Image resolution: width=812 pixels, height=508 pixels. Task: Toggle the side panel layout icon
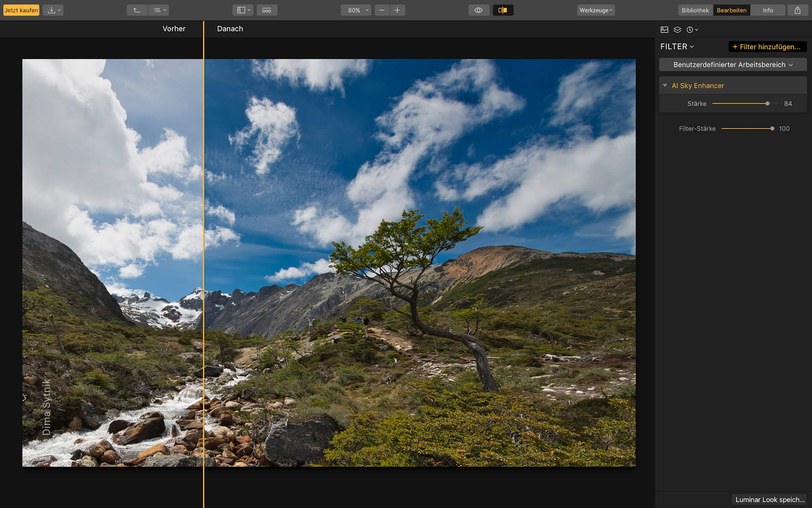(x=243, y=10)
